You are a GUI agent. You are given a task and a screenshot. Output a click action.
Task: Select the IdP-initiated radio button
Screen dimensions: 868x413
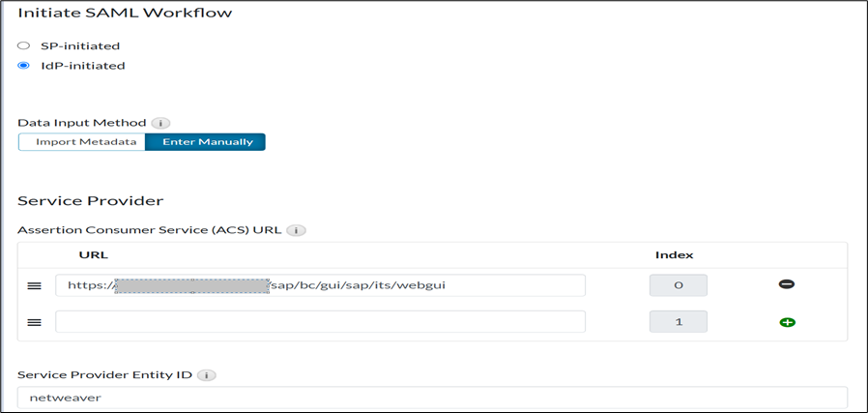pos(24,66)
